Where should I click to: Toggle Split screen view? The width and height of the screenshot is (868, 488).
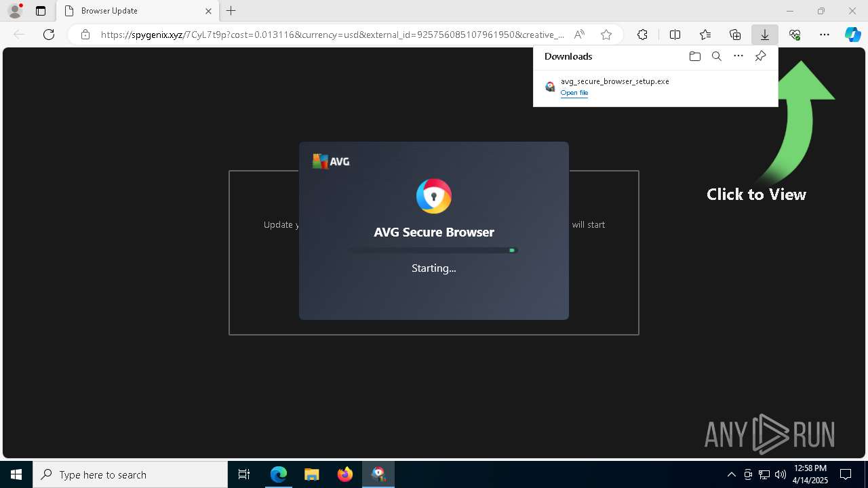point(675,35)
